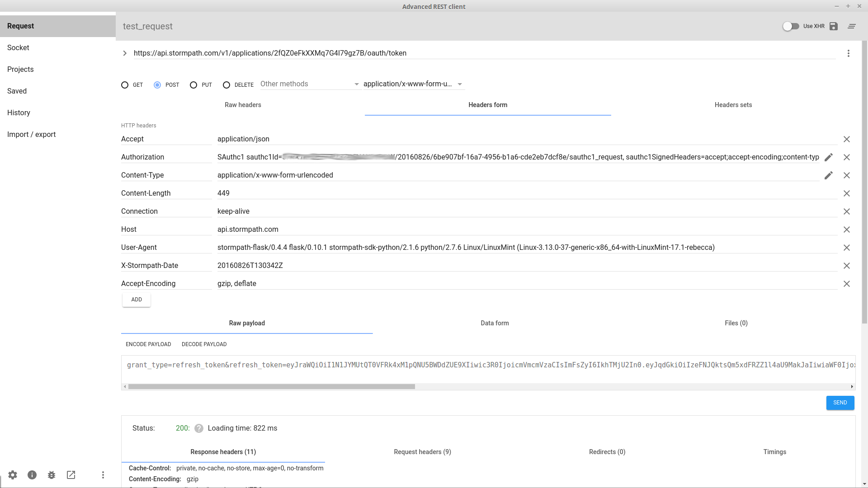Viewport: 868px width, 488px height.
Task: Save the request with the floppy icon
Action: coord(834,26)
